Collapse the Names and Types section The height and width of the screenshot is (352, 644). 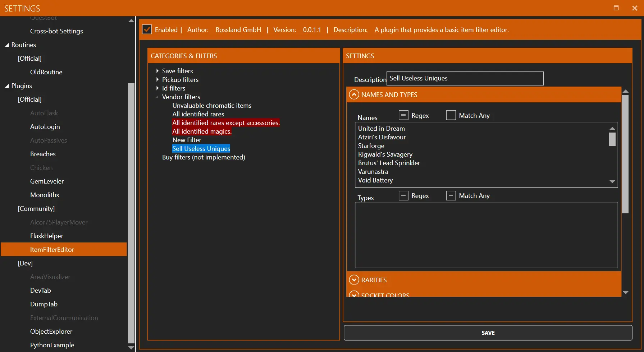[354, 94]
